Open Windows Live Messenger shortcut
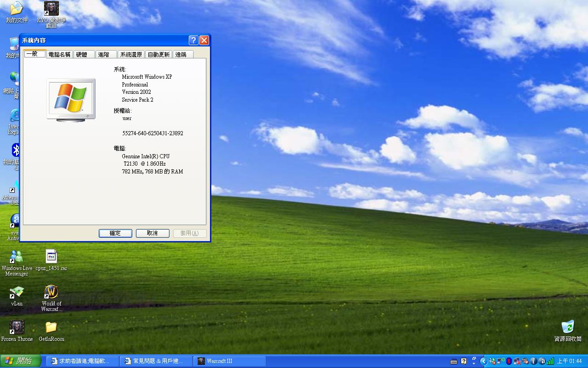 coord(17,258)
